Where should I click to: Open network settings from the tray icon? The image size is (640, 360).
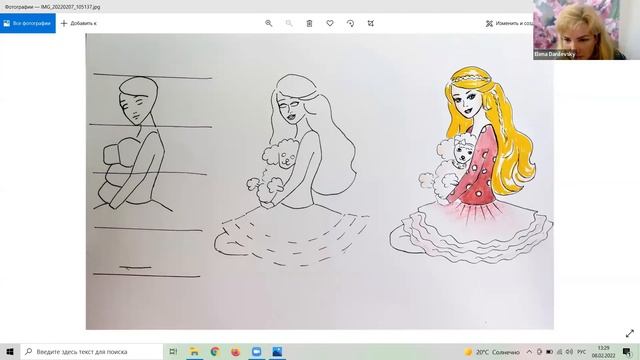tap(560, 352)
